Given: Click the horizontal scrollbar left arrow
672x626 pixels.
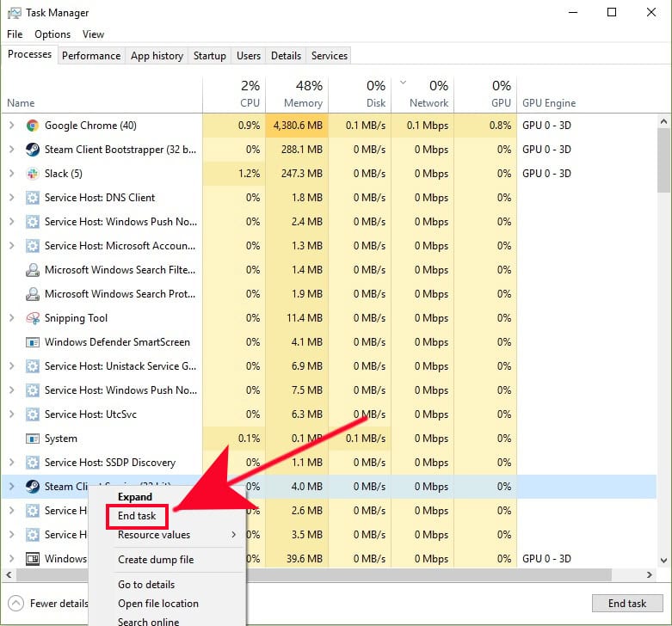Looking at the screenshot, I should 9,574.
